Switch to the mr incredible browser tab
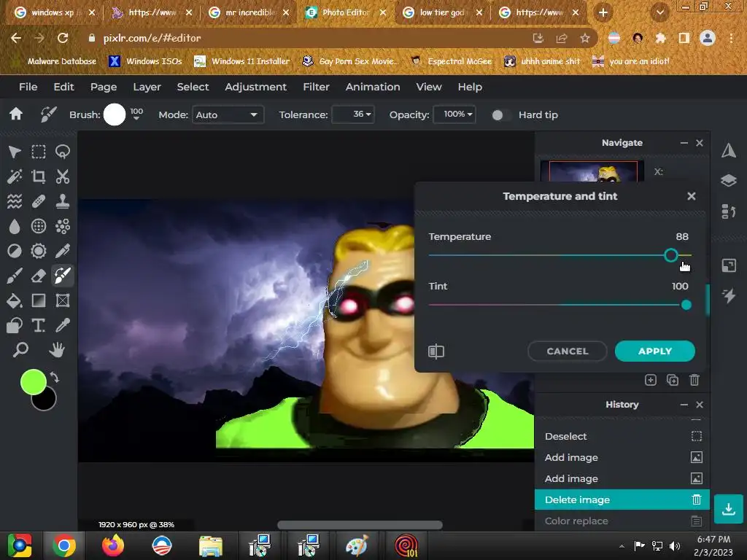Viewport: 747px width, 560px height. tap(249, 13)
